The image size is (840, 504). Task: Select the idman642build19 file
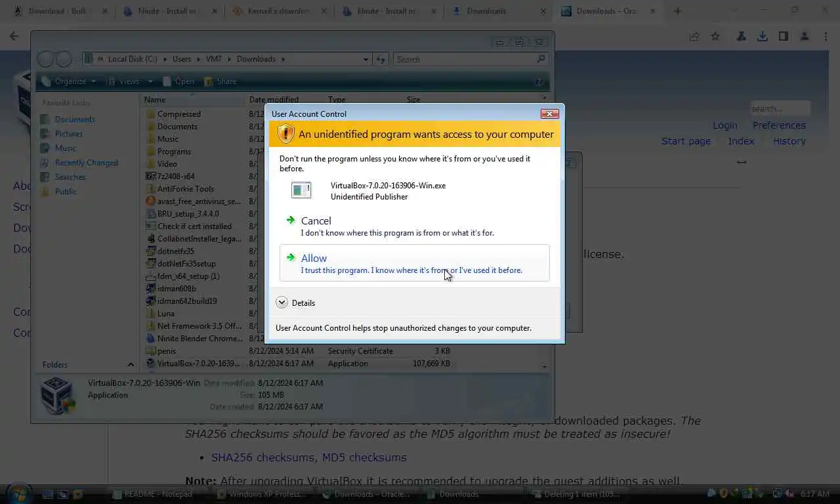[181, 301]
